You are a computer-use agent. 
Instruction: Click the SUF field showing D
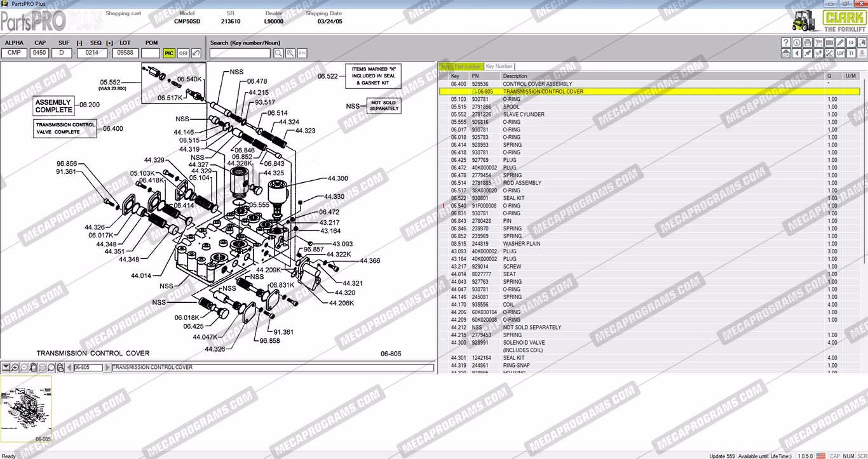pos(62,53)
